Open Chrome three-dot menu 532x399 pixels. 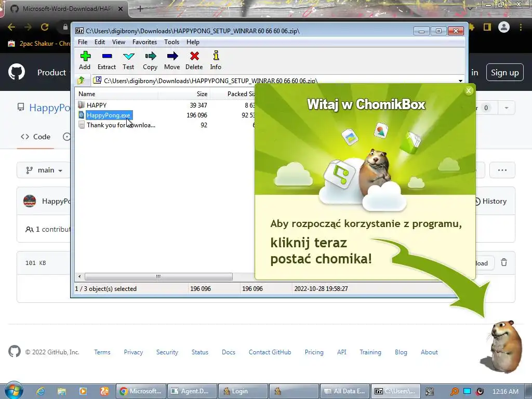(x=521, y=27)
